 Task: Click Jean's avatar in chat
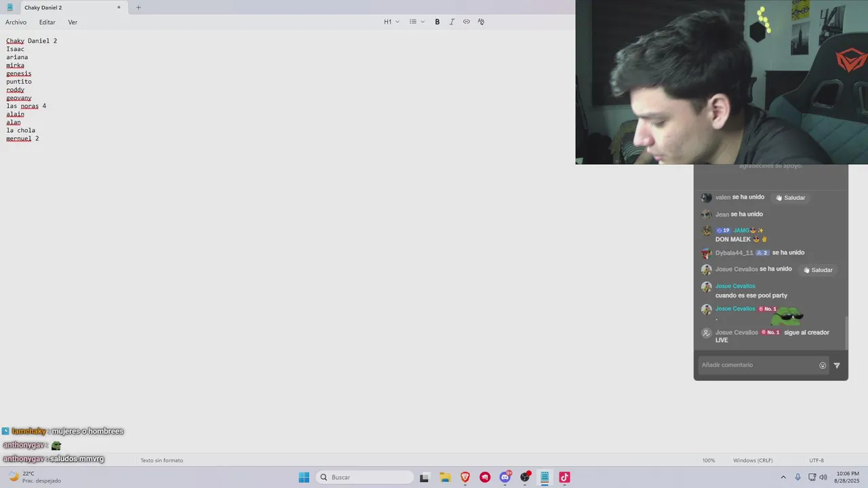tap(706, 214)
